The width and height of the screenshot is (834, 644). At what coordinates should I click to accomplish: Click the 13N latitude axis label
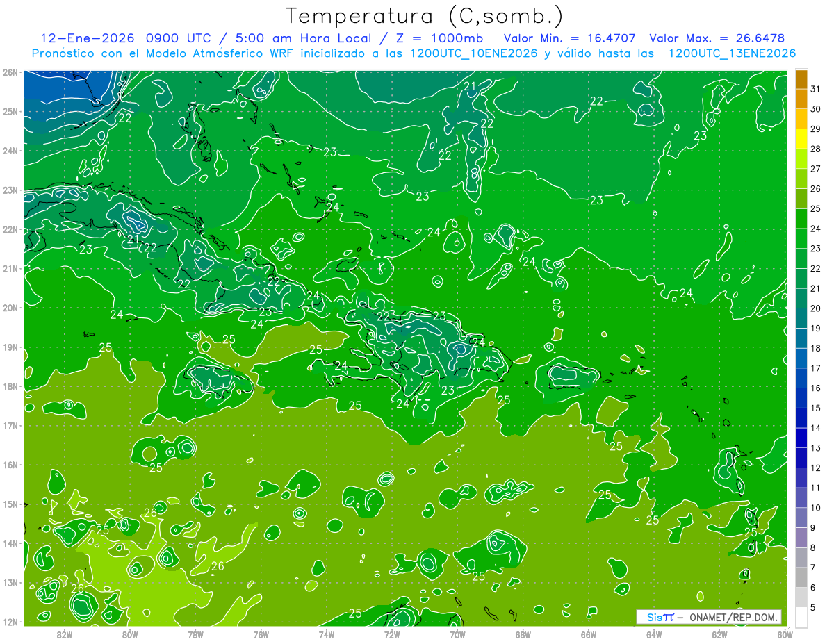[x=10, y=582]
